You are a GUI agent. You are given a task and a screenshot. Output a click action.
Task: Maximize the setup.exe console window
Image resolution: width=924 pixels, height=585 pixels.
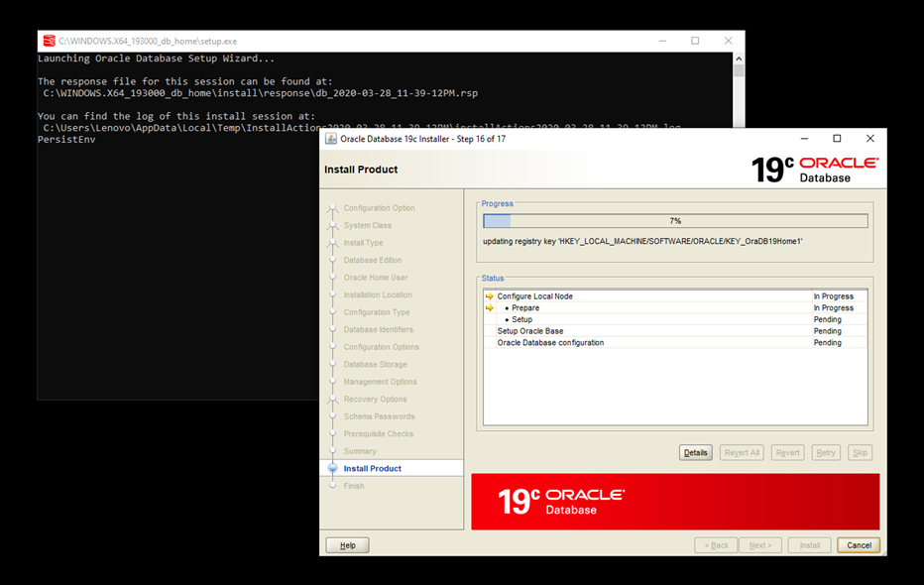click(695, 41)
